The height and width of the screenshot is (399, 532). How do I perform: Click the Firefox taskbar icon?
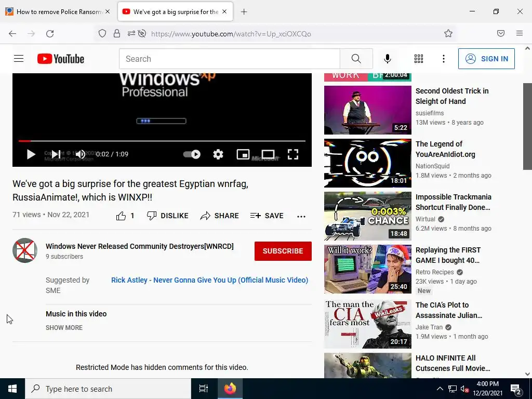click(230, 389)
